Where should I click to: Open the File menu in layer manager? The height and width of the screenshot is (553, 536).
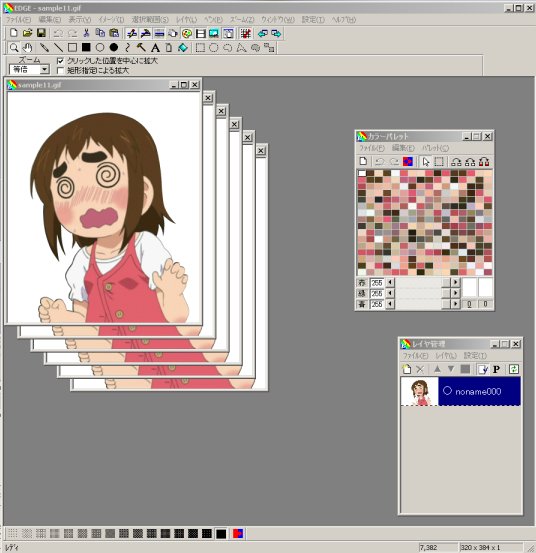point(415,356)
